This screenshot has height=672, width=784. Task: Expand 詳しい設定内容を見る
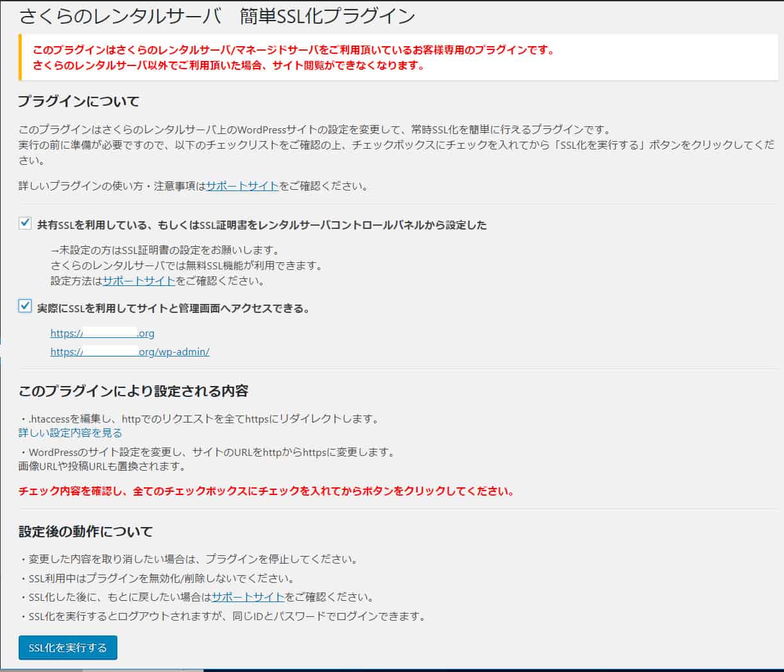click(70, 433)
